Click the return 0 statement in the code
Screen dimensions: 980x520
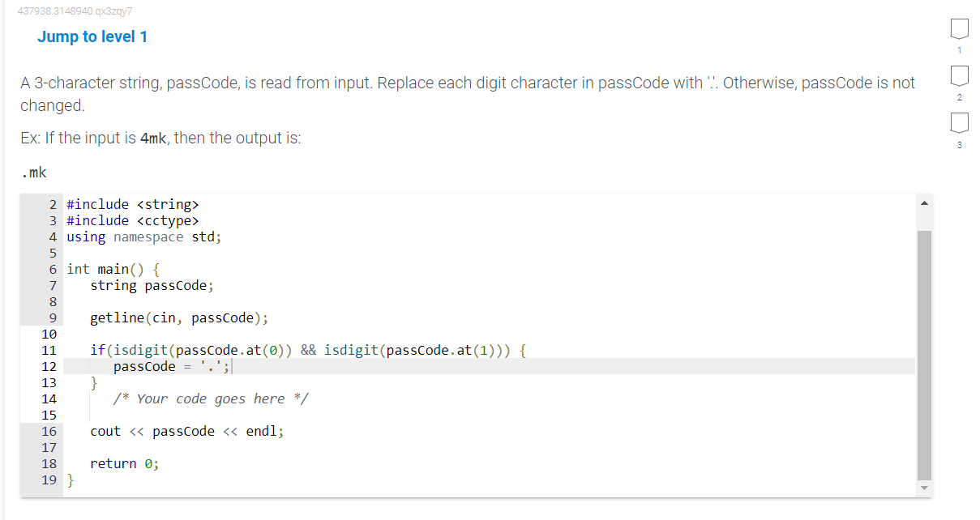[x=124, y=463]
